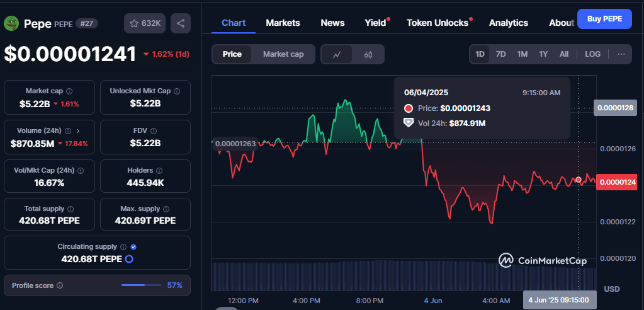Image resolution: width=644 pixels, height=310 pixels.
Task: Show info for Market cap
Action: pyautogui.click(x=69, y=91)
